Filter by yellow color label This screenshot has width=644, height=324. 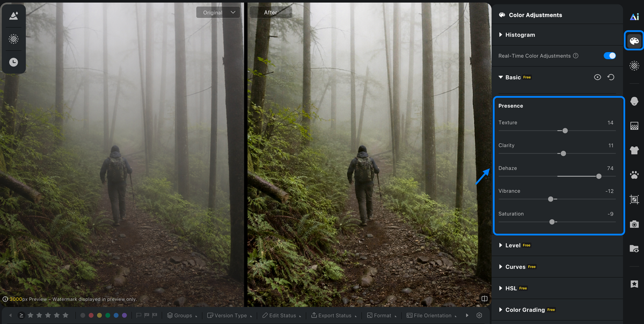point(99,315)
